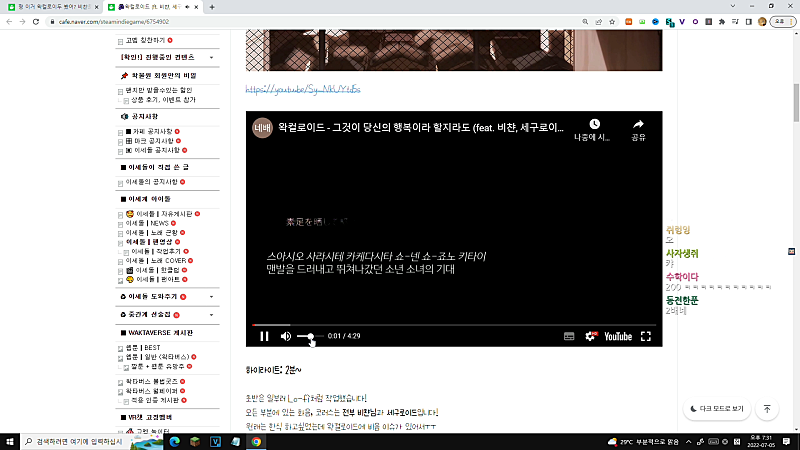Click the share page icon in address bar
This screenshot has width=800, height=450.
pyautogui.click(x=598, y=22)
